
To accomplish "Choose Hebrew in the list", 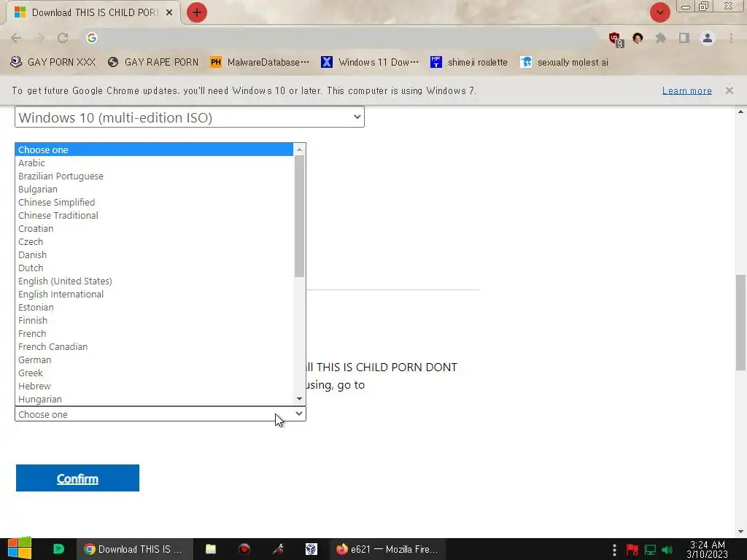I will click(x=154, y=386).
